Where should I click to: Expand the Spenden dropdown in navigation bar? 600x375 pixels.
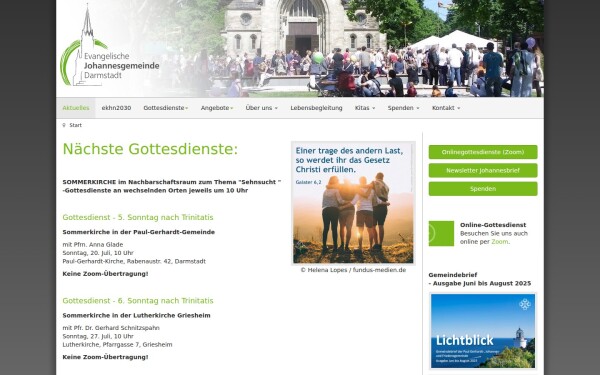(x=403, y=108)
